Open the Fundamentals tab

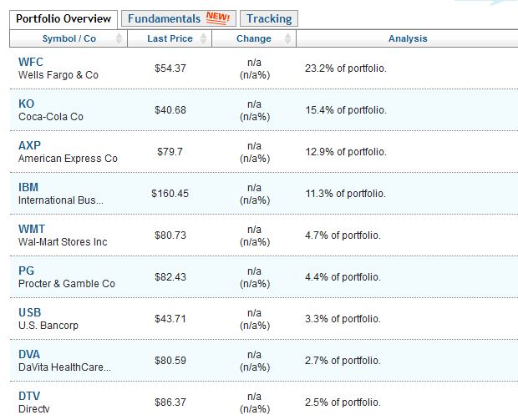coord(179,18)
